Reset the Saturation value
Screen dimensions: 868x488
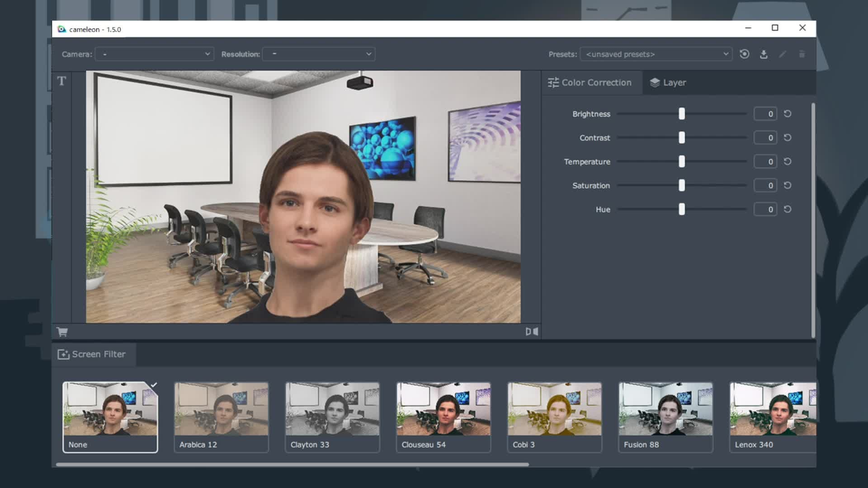pyautogui.click(x=788, y=186)
